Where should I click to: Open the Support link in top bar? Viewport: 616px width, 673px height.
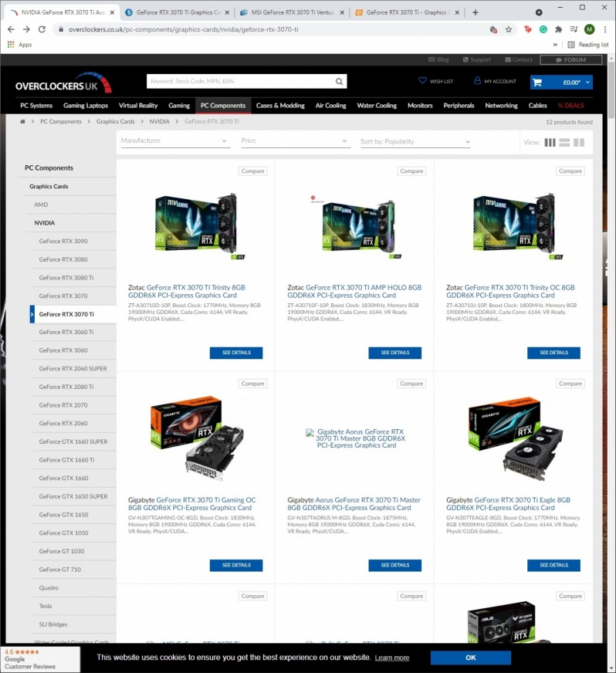(476, 59)
